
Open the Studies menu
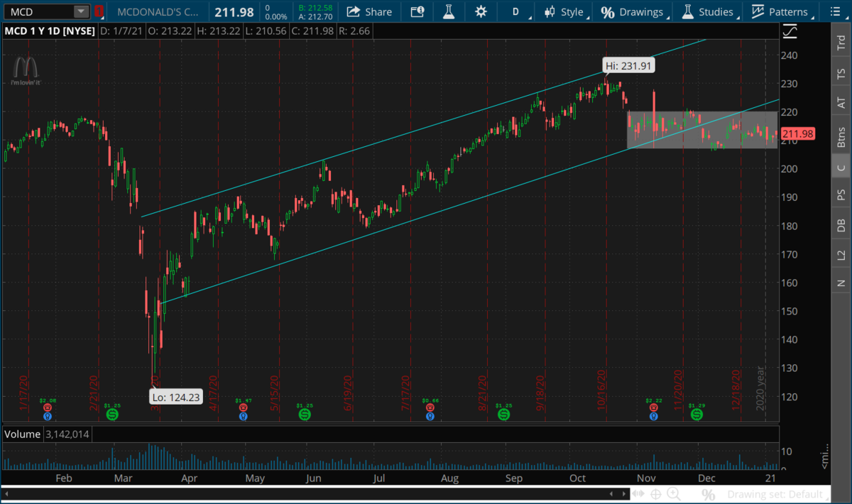(708, 11)
